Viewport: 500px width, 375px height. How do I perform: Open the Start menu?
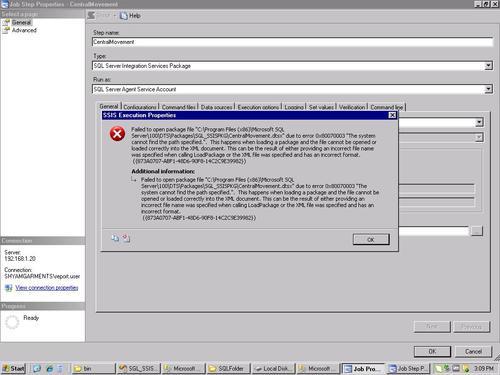(x=13, y=368)
